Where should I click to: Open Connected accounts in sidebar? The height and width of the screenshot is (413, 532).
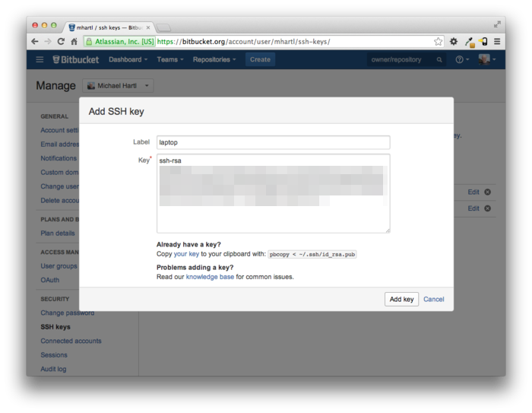(x=71, y=341)
